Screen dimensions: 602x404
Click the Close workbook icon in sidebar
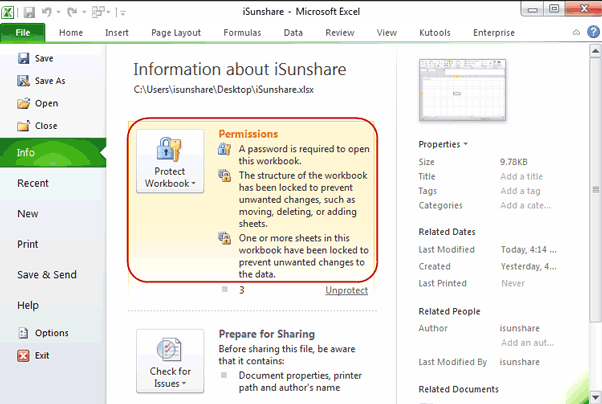point(24,126)
